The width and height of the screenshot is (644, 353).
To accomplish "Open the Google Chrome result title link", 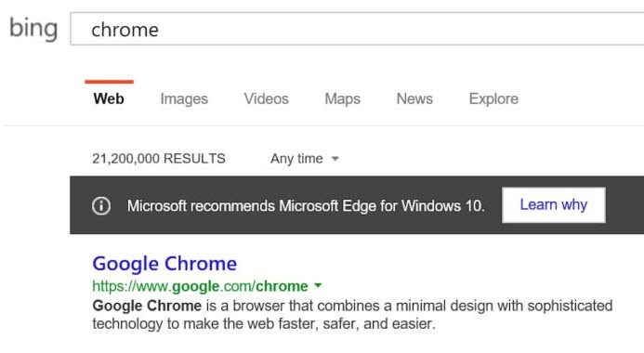I will coord(164,264).
